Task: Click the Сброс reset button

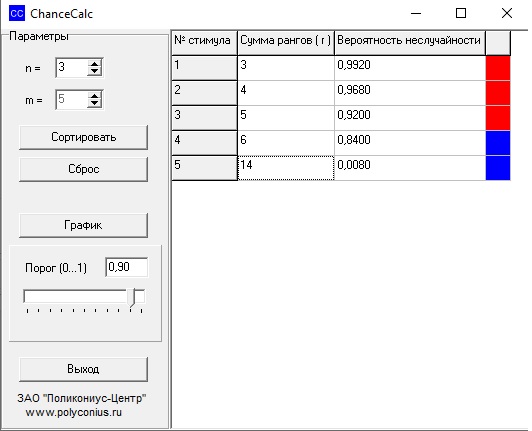Action: click(x=83, y=169)
